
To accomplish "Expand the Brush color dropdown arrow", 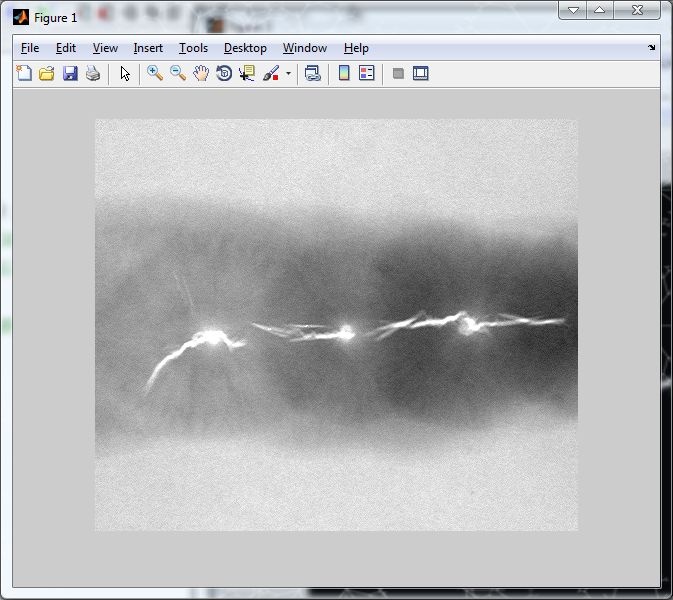I will pos(288,73).
